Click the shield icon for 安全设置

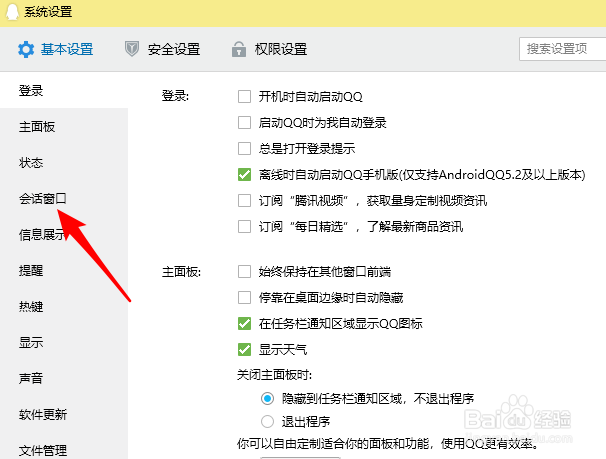coord(132,49)
